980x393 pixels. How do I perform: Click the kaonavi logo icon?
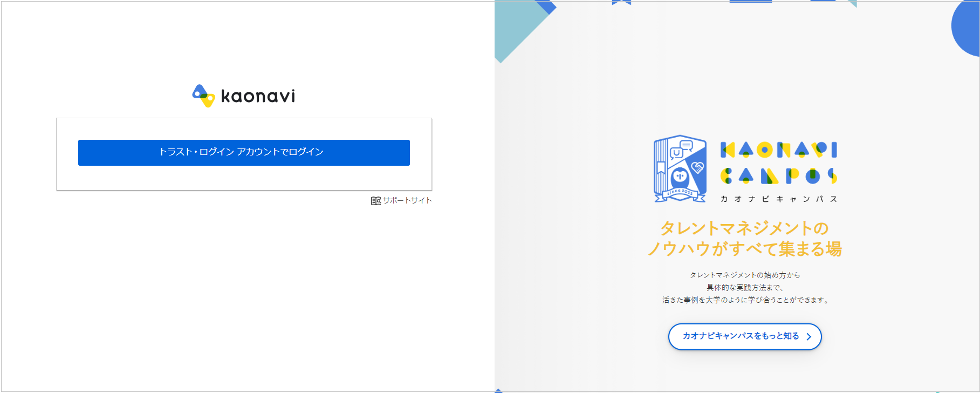(x=204, y=96)
